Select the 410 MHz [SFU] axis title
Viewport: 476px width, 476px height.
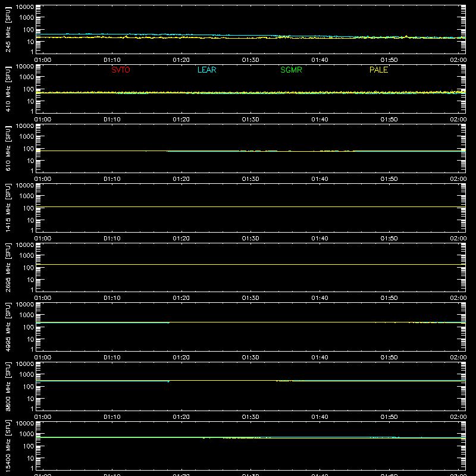[x=8, y=89]
